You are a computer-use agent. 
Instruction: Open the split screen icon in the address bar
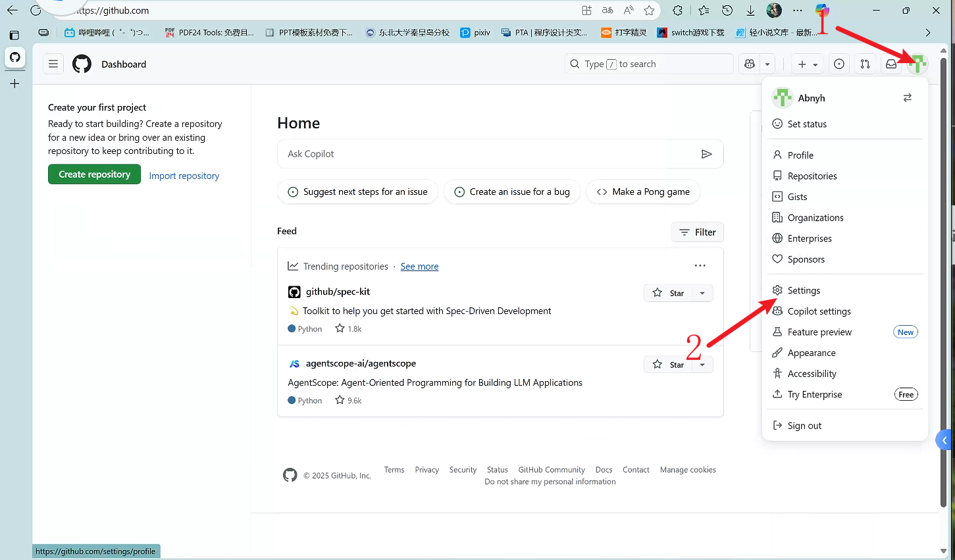tap(586, 11)
